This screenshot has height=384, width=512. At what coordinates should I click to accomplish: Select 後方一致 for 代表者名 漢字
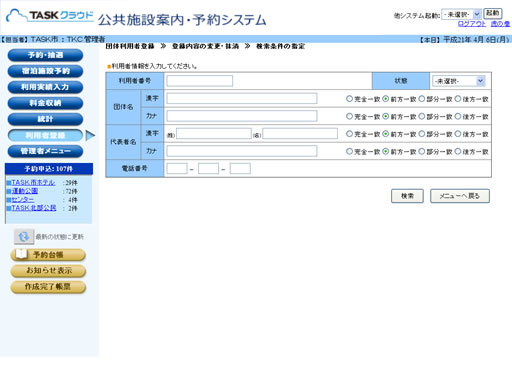(458, 134)
